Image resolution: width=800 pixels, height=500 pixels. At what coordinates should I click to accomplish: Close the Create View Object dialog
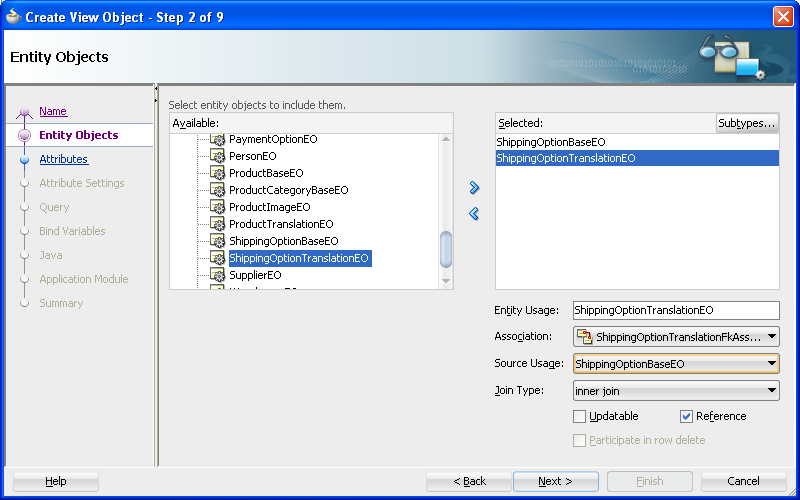click(783, 17)
